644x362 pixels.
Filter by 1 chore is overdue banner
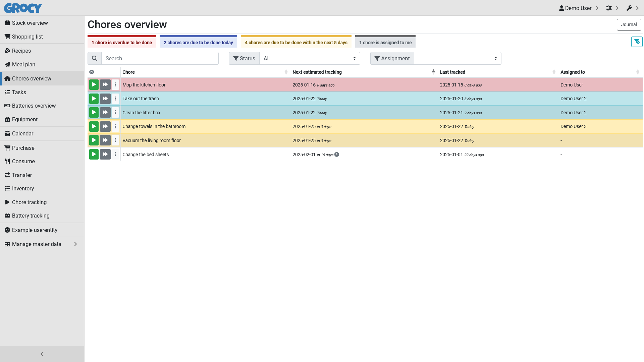tap(122, 42)
